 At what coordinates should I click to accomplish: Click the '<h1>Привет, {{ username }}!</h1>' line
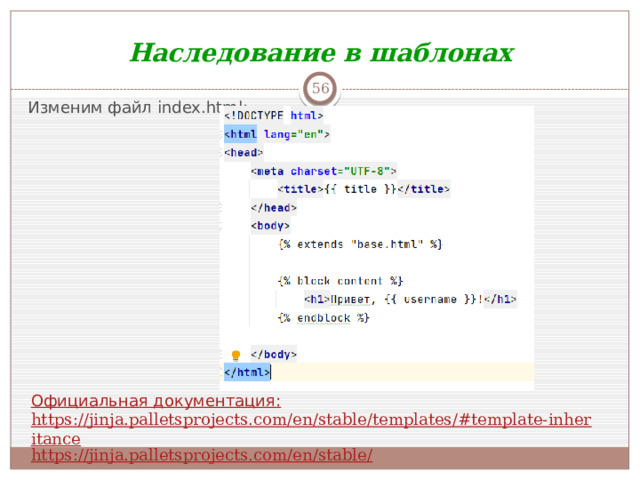tap(410, 299)
